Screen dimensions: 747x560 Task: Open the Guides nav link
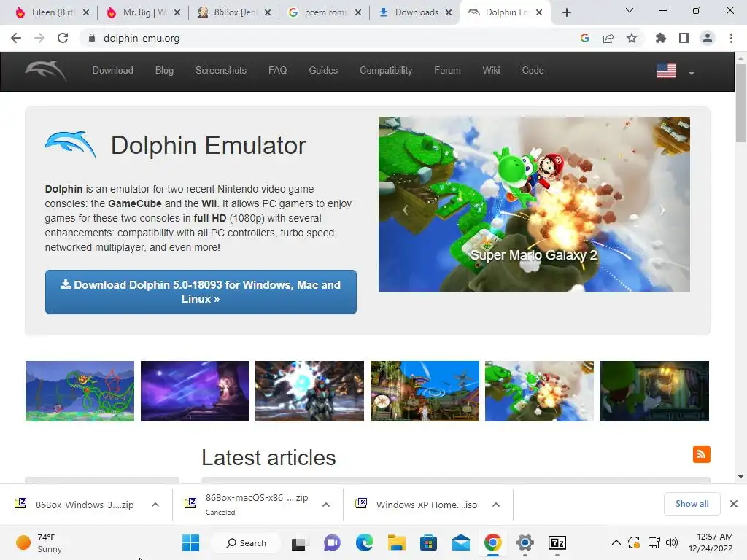[323, 71]
